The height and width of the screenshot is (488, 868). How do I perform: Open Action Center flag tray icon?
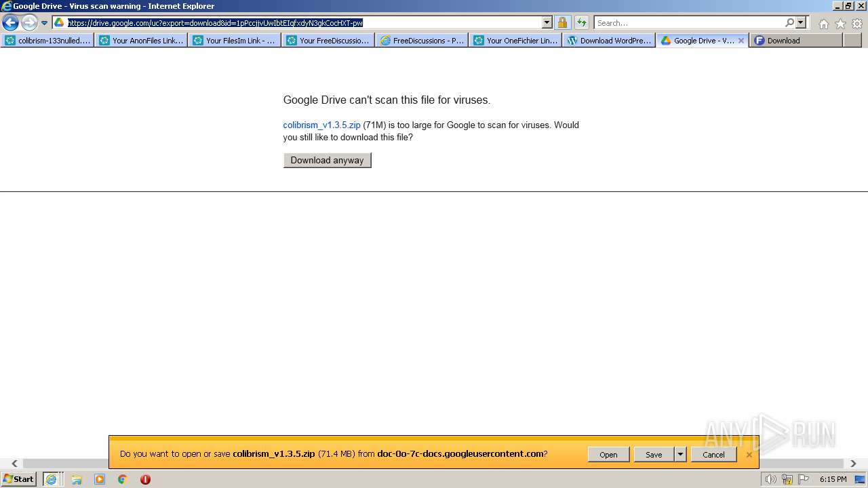(804, 479)
